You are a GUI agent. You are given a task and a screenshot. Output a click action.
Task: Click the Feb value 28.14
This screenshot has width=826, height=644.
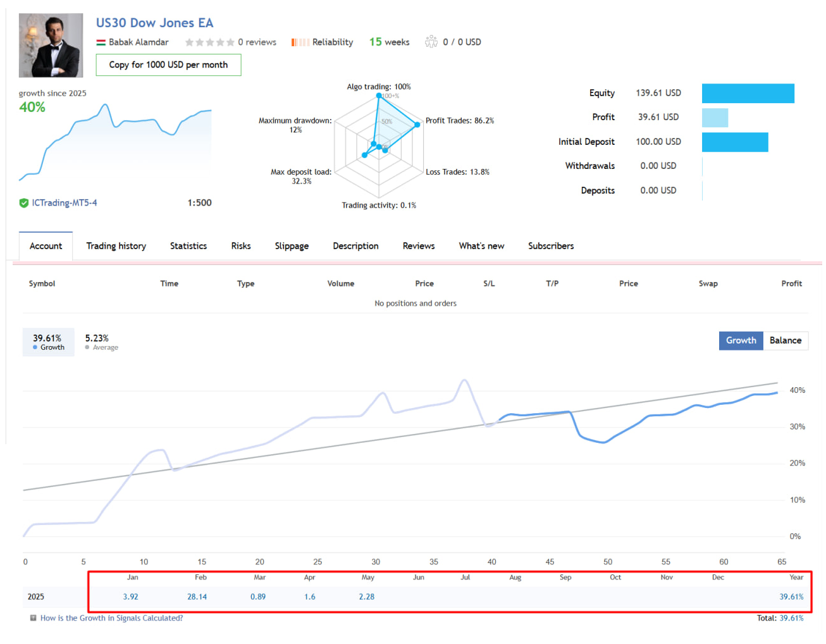pyautogui.click(x=197, y=597)
